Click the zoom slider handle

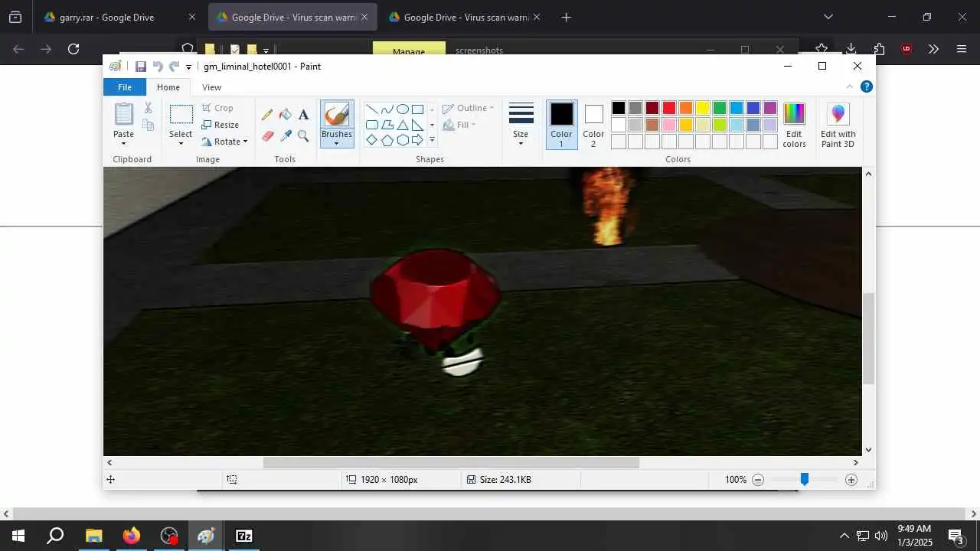click(x=804, y=479)
